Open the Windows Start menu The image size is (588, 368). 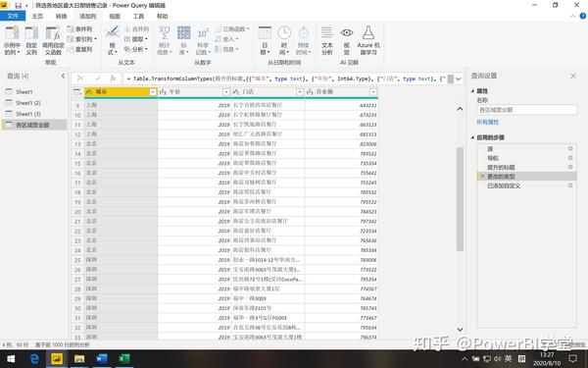click(x=11, y=359)
